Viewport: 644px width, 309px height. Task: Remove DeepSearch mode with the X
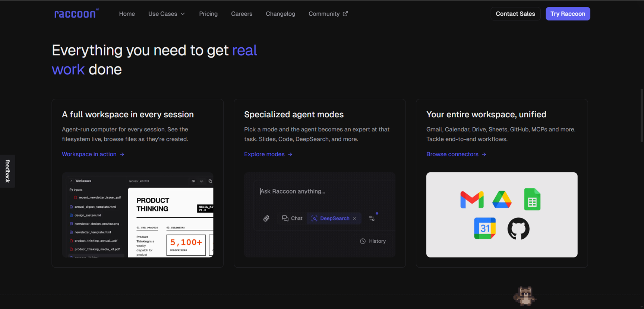click(x=355, y=219)
